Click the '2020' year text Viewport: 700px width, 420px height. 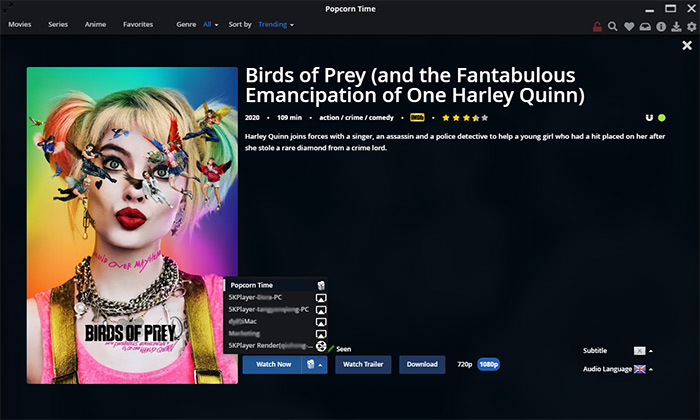pyautogui.click(x=252, y=118)
